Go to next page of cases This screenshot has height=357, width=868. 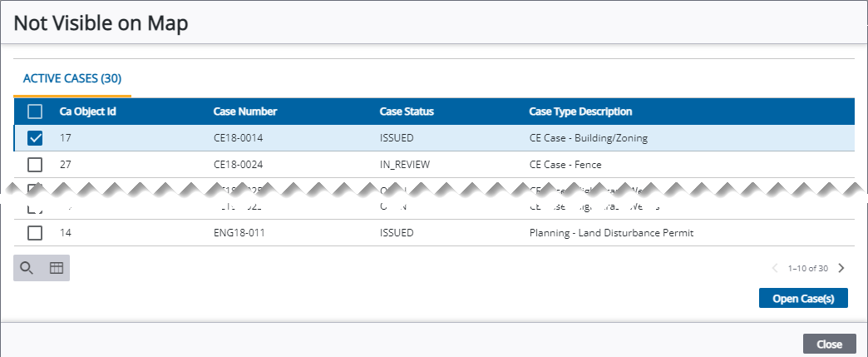tap(841, 268)
